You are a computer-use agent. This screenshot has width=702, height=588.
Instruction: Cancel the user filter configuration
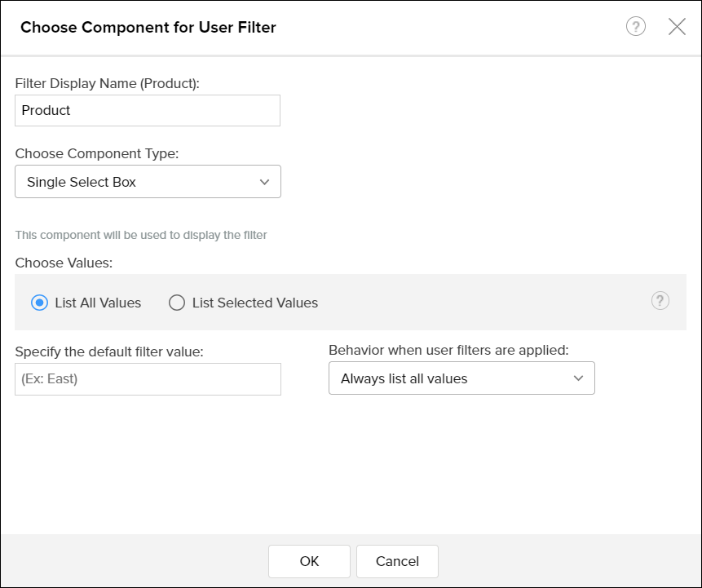pyautogui.click(x=397, y=561)
